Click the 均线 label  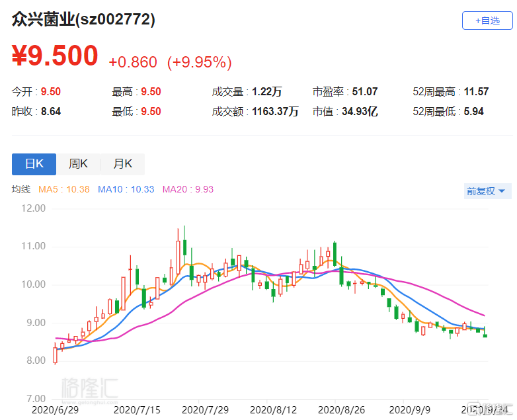[21, 189]
